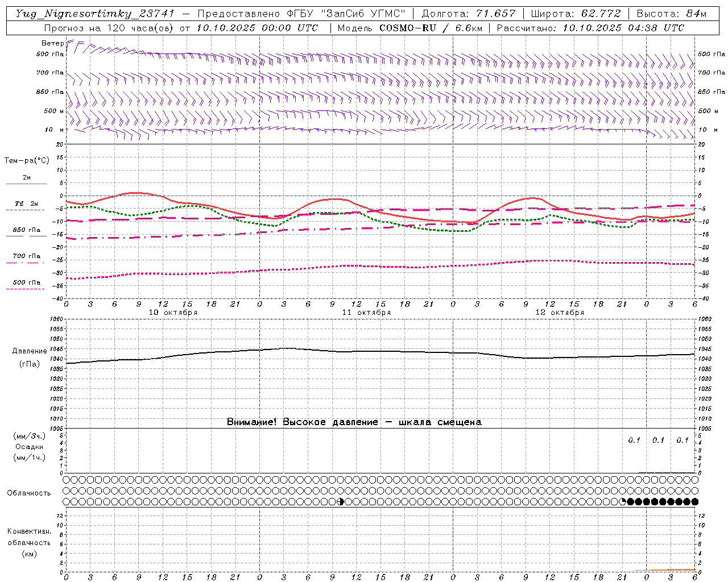Click the Модель COSMO-RU / 6.6км label

[x=409, y=28]
